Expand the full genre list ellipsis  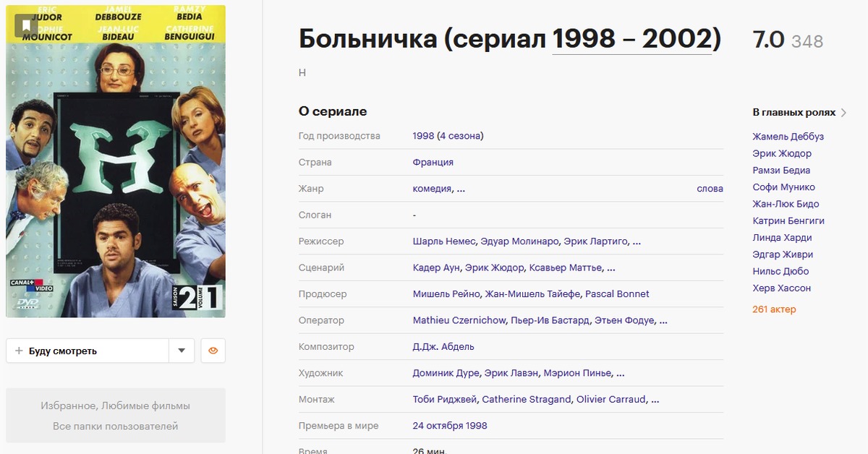point(461,189)
